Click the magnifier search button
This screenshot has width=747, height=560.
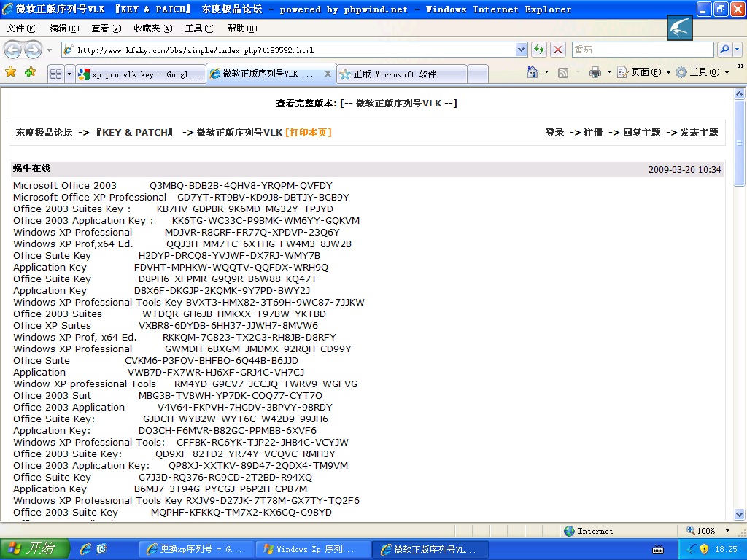tap(724, 50)
